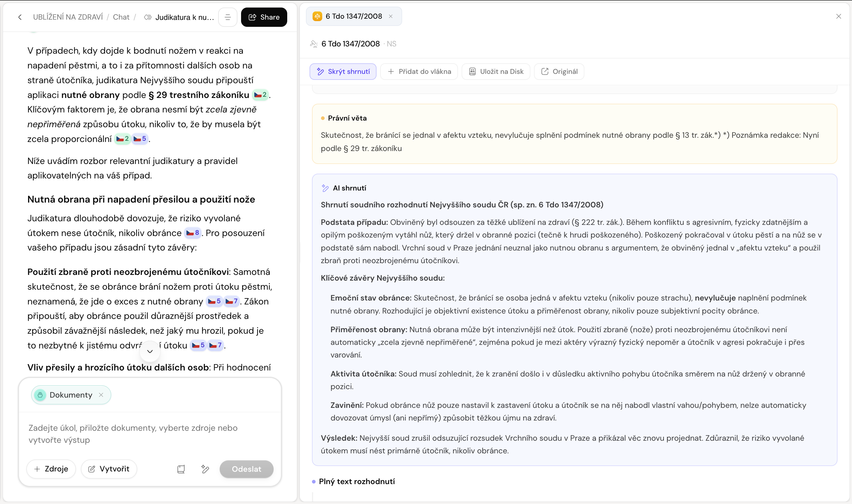Click the Share button
The width and height of the screenshot is (852, 504).
264,17
